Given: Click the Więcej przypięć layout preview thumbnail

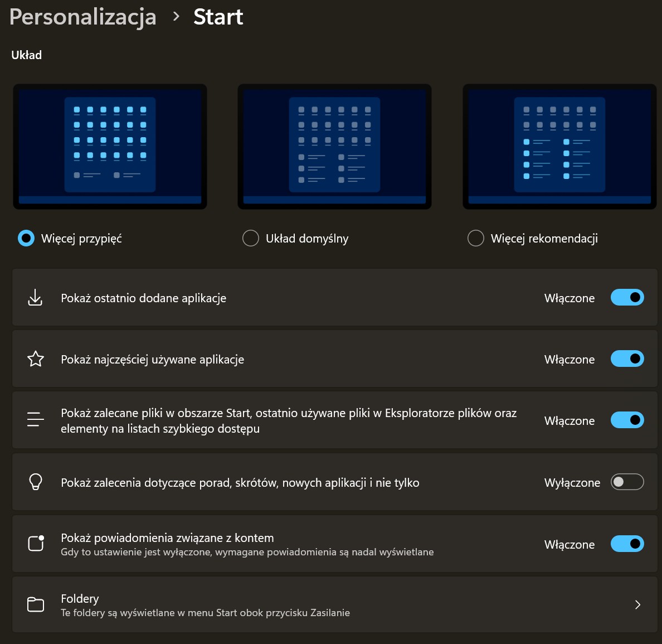Looking at the screenshot, I should tap(110, 147).
